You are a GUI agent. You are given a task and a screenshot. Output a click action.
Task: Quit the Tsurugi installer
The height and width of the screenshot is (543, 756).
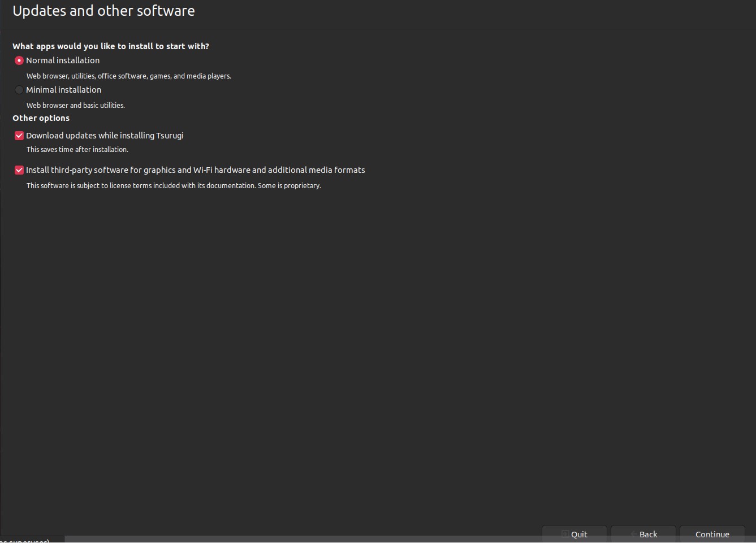click(574, 534)
